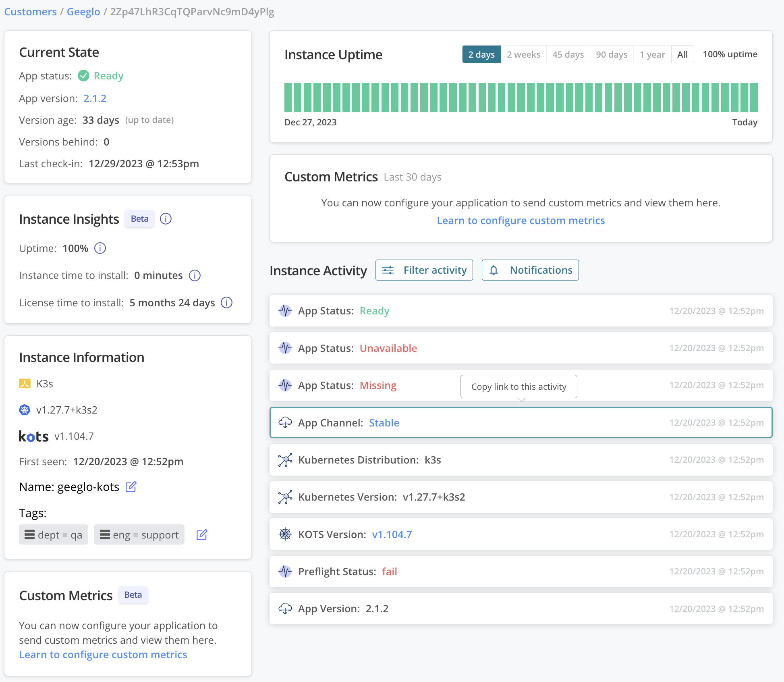This screenshot has width=784, height=682.
Task: Click the cloud download icon on App Channel row
Action: (285, 422)
